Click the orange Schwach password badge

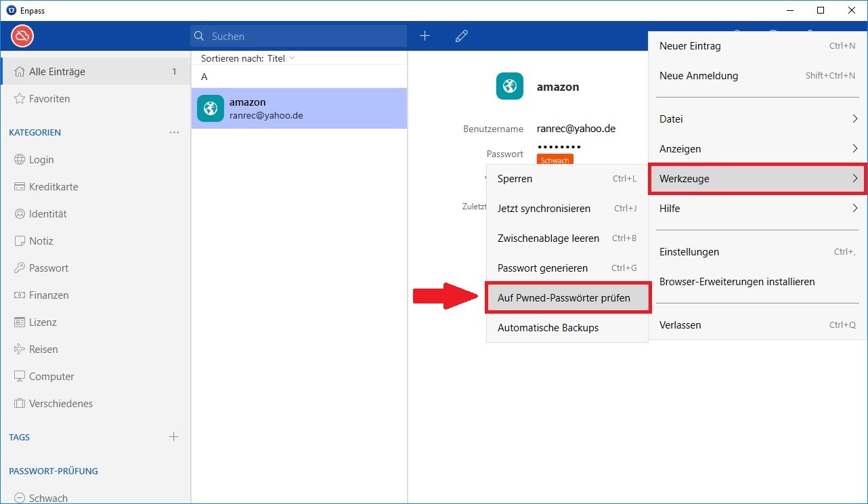pos(555,160)
